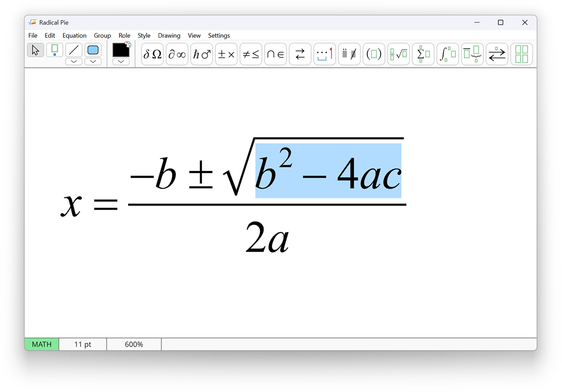Expand the shape tool options chevron
The width and height of the screenshot is (562, 392).
tap(93, 61)
